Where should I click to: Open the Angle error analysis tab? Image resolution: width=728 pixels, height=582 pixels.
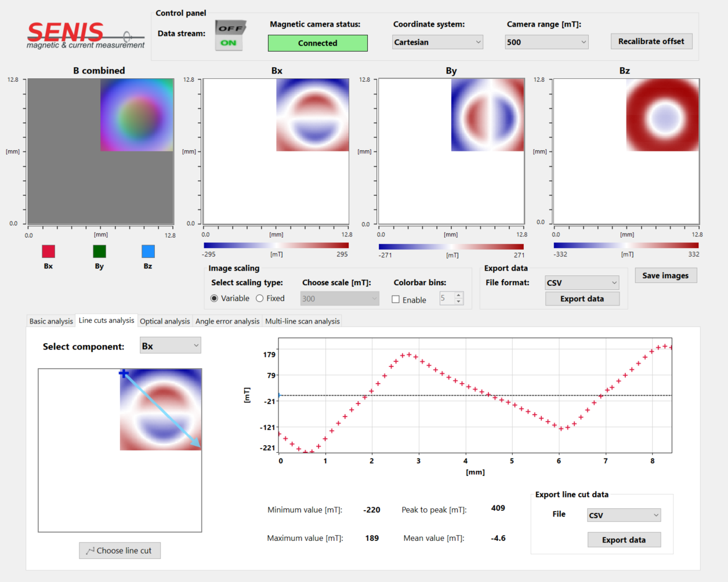click(x=227, y=321)
